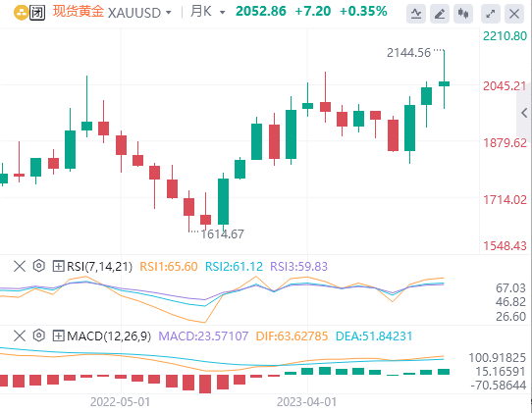Expand the RSI panel plus box

click(x=58, y=266)
